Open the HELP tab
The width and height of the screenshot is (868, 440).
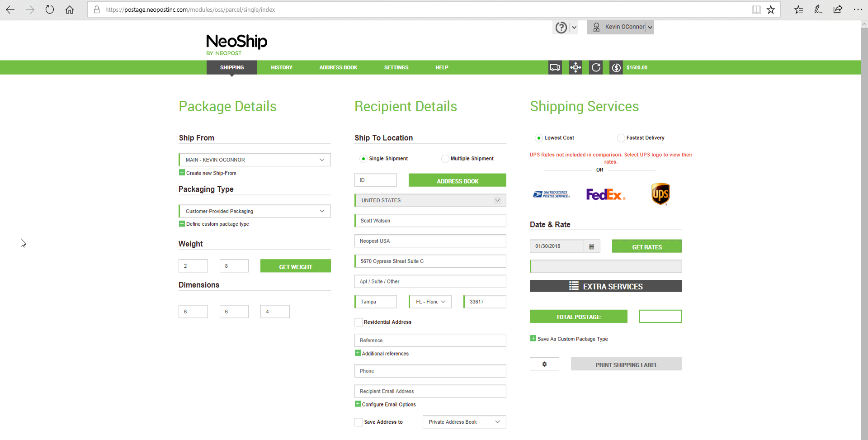pyautogui.click(x=442, y=67)
